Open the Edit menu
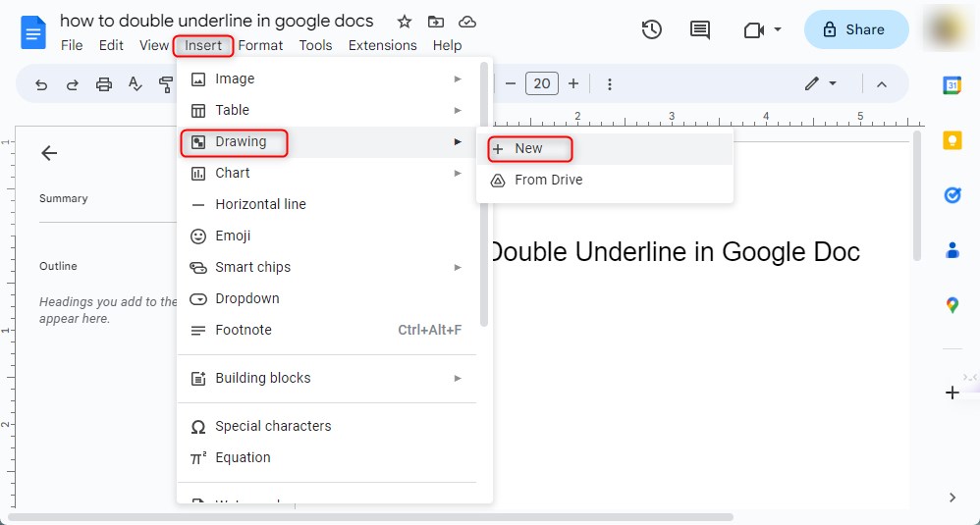This screenshot has width=980, height=525. (111, 45)
